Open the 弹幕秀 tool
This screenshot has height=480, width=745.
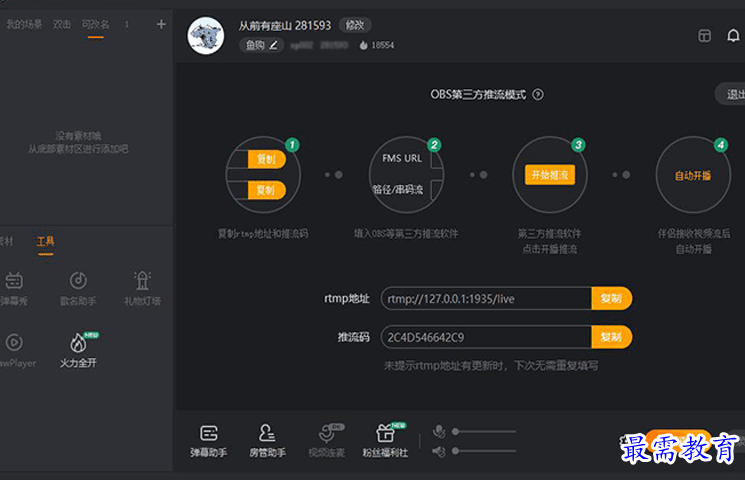tap(14, 289)
